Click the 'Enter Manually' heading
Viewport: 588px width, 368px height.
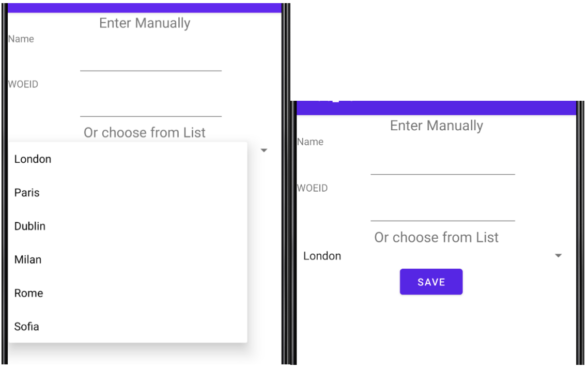tap(144, 23)
